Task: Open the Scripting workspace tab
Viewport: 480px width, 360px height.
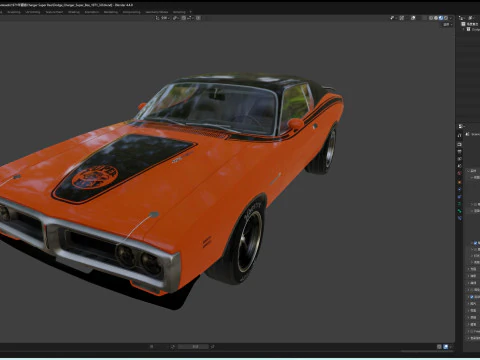Action: (x=179, y=12)
